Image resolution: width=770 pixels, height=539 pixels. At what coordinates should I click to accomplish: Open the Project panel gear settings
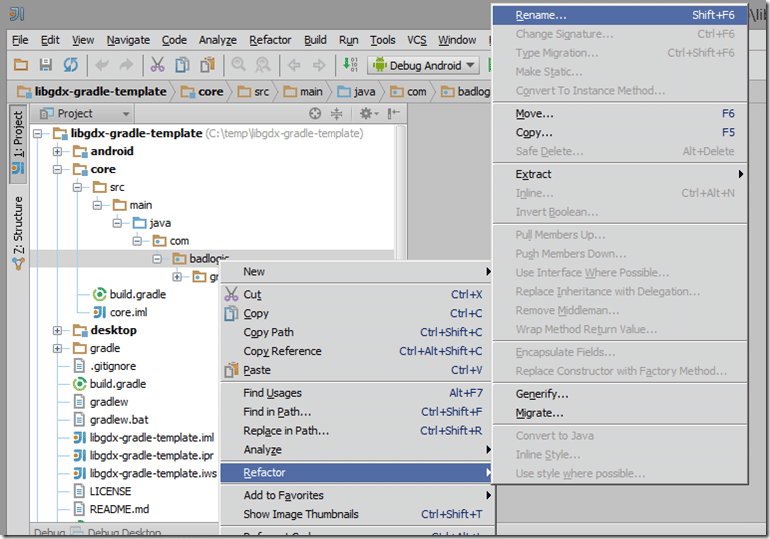pos(369,114)
